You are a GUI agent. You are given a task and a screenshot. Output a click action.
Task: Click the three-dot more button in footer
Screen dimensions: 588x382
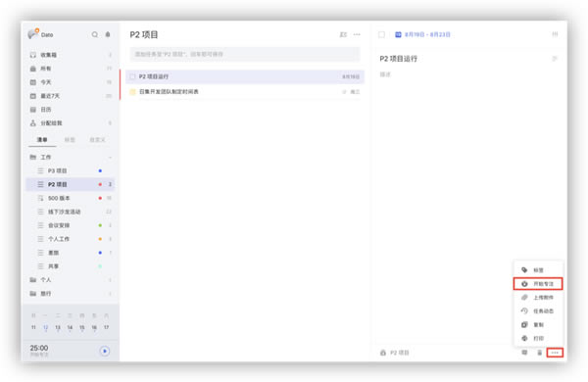[555, 353]
